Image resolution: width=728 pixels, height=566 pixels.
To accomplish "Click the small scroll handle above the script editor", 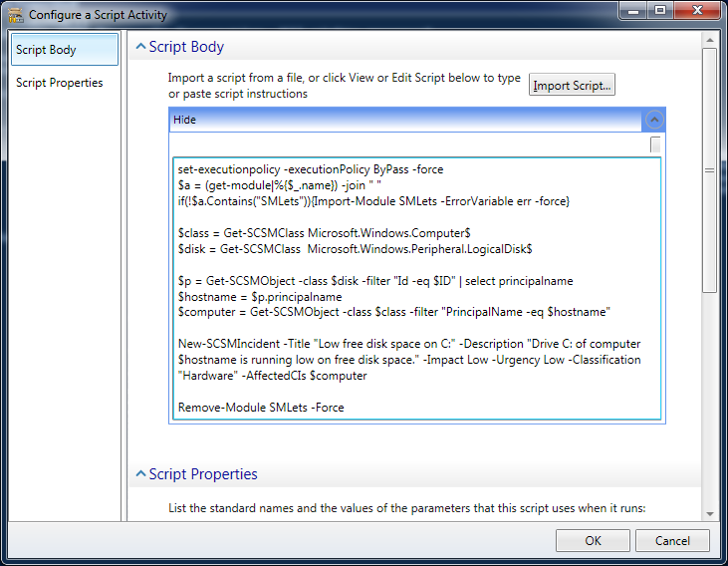I will [x=655, y=145].
